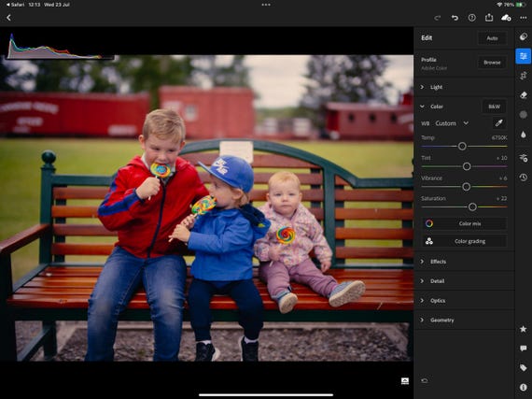Tap Browse to choose a profile
Screen dimensions: 532x399
point(492,63)
